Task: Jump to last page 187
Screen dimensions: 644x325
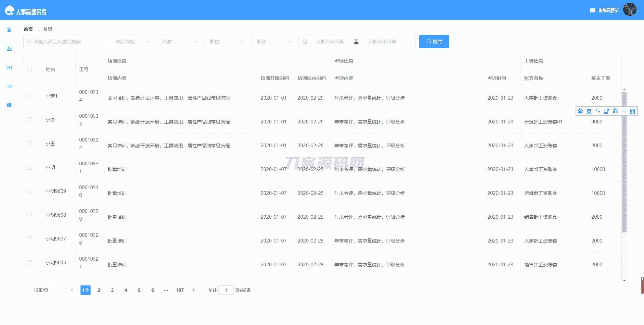Action: [x=180, y=290]
